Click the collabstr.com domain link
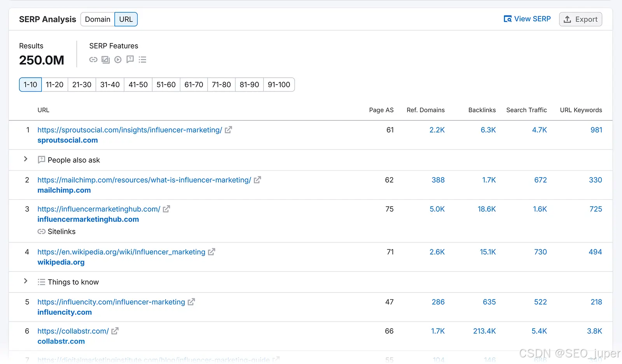This screenshot has height=364, width=622. point(61,341)
